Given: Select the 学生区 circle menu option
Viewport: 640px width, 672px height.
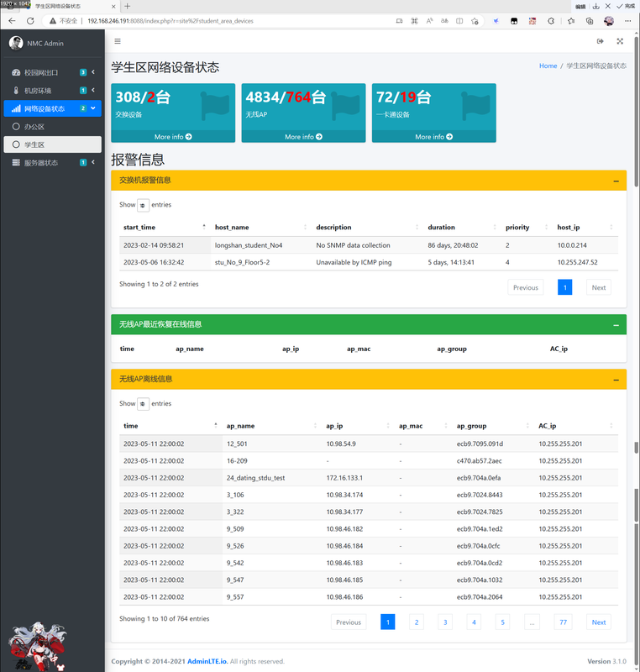Looking at the screenshot, I should click(16, 144).
